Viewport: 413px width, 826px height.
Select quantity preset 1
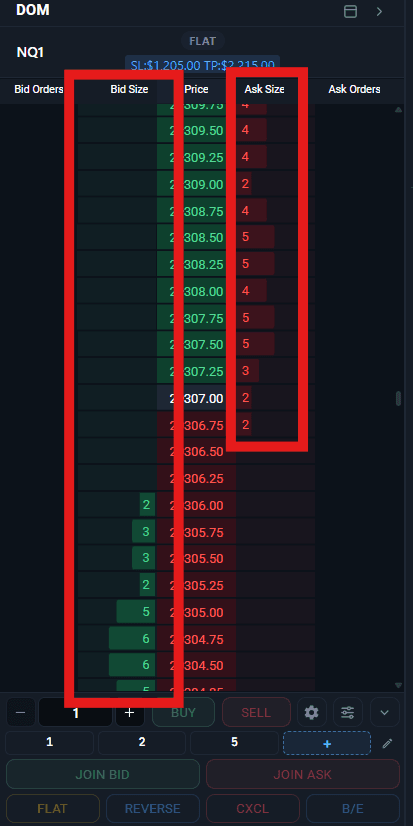[50, 742]
